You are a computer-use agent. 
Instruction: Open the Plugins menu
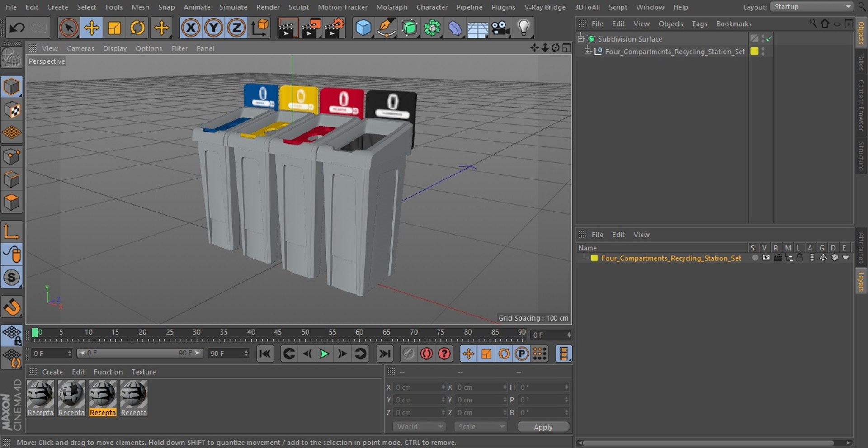pos(503,7)
